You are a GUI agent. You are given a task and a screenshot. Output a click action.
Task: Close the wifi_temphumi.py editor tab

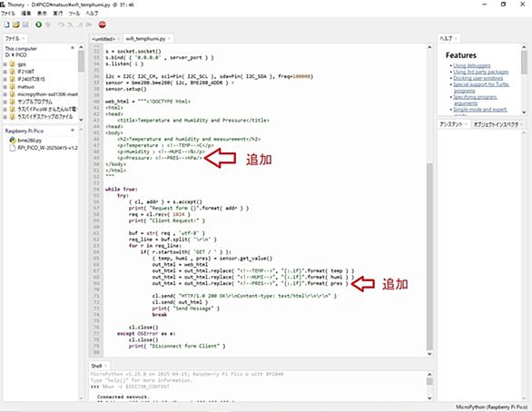click(169, 39)
